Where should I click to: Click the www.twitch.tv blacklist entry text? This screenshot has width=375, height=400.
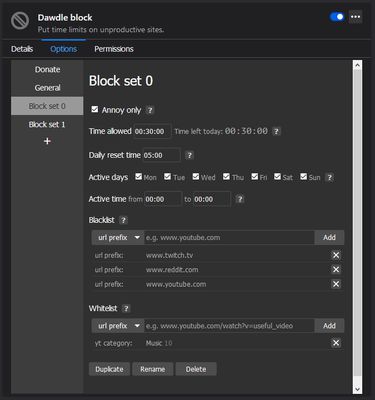point(169,255)
